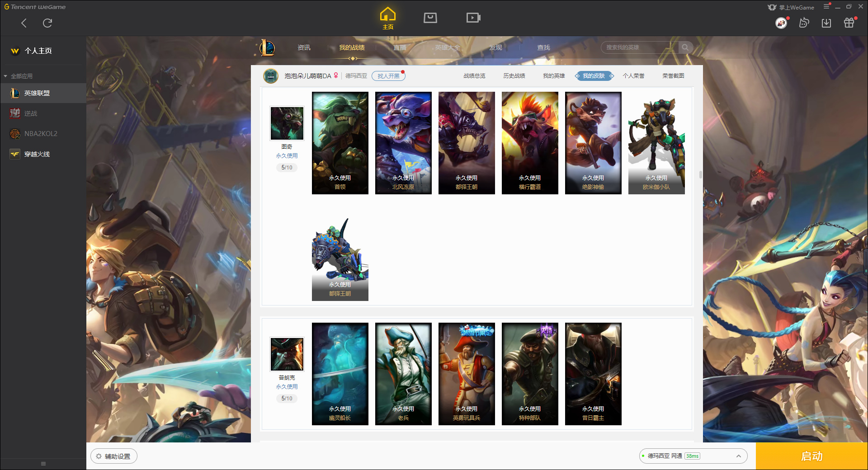Open the 横行霸道 skin card
Viewport: 868px width, 470px height.
[530, 143]
